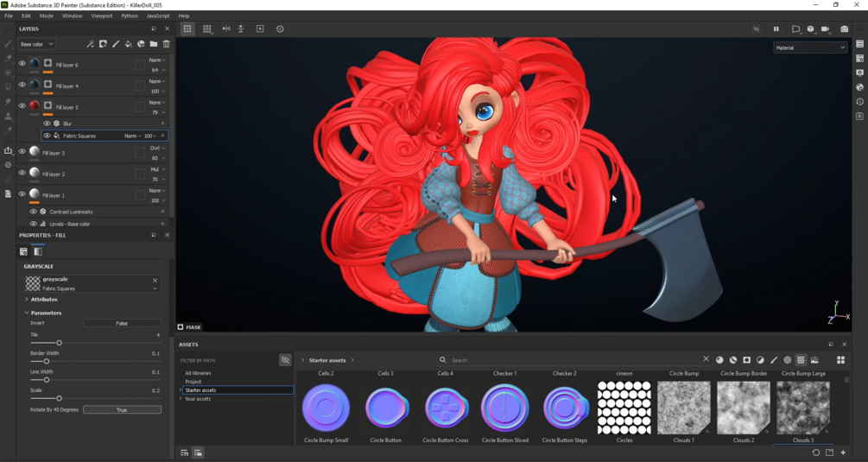The height and width of the screenshot is (462, 868).
Task: Open Display Settings panel icon
Action: coord(859,73)
